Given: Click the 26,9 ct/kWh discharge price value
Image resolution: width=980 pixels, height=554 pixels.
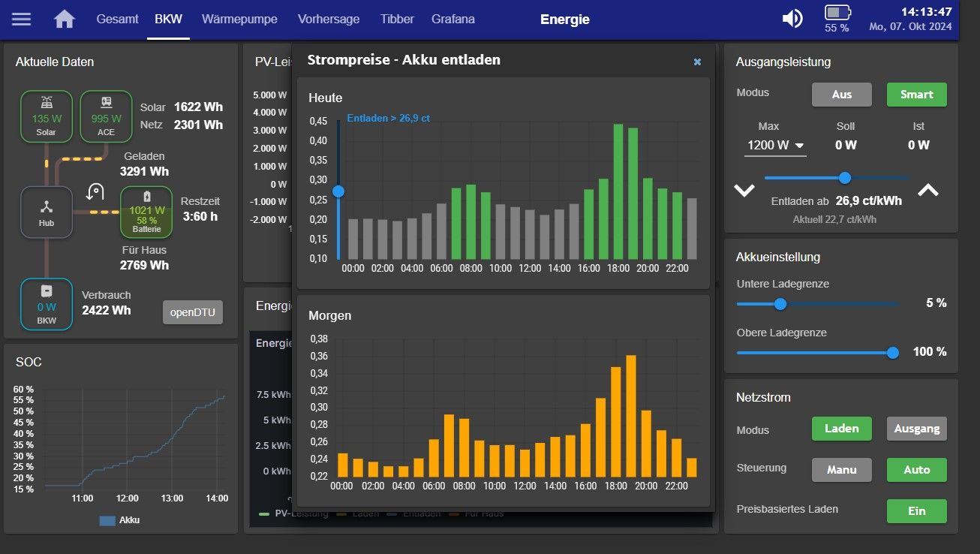Looking at the screenshot, I should pos(869,201).
